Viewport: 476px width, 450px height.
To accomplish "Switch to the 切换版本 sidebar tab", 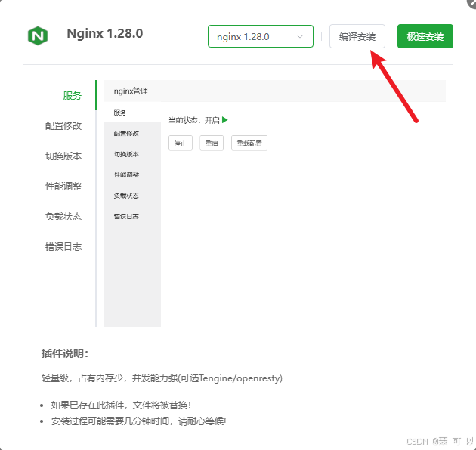I will tap(63, 156).
